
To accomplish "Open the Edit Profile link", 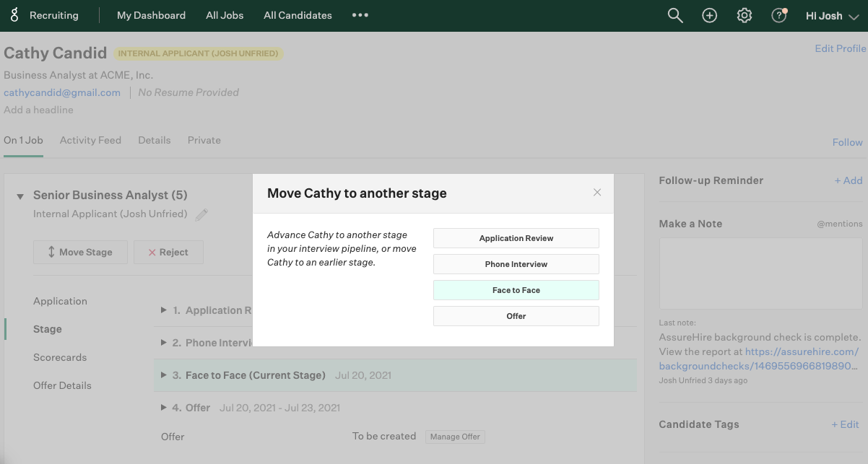I will 840,48.
